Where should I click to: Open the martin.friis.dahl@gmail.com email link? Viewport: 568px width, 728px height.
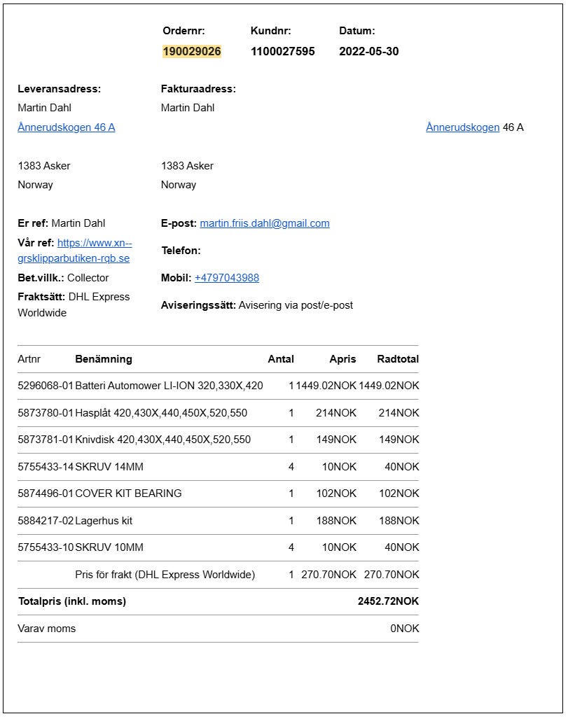pyautogui.click(x=265, y=223)
